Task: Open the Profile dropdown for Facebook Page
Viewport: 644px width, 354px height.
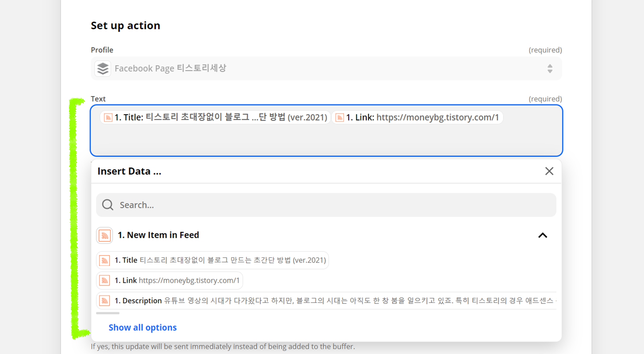Action: (x=326, y=69)
